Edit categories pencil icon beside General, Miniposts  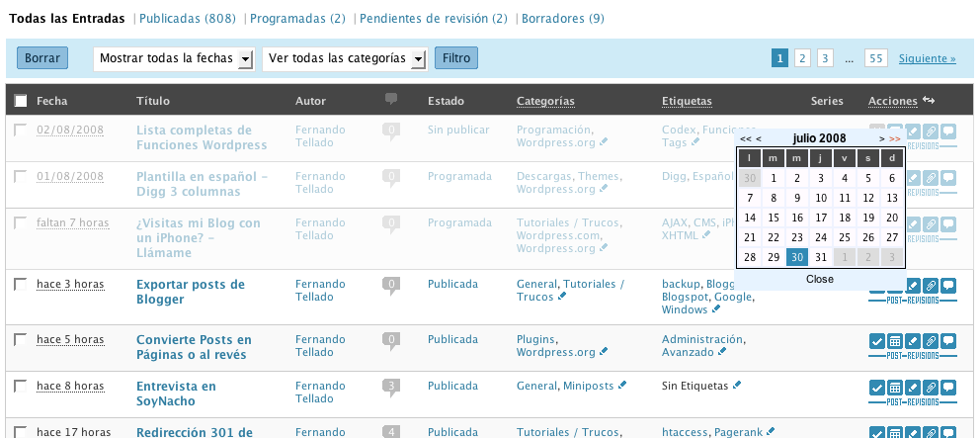(619, 387)
